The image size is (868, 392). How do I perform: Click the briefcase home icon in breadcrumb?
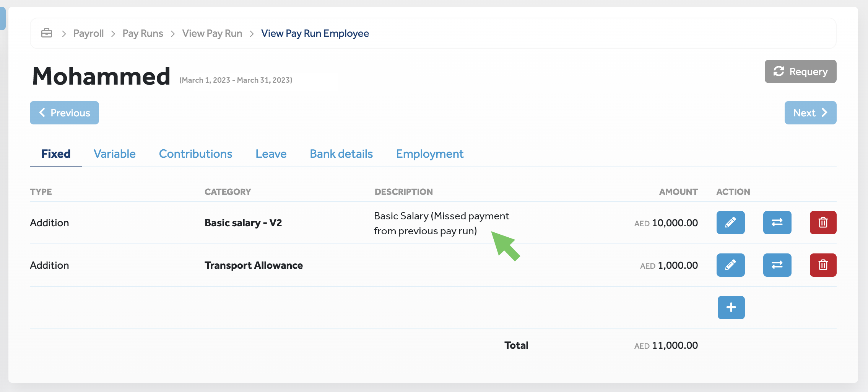[x=47, y=33]
